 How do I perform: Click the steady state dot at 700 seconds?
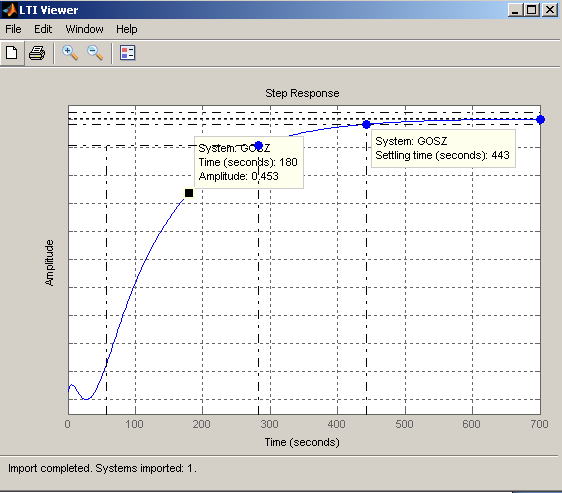540,119
